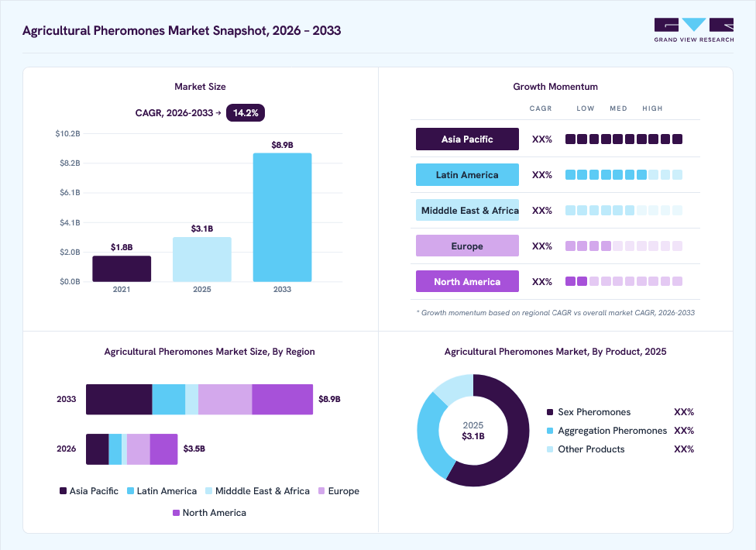Click the growth momentum footnote text
This screenshot has width=756, height=550.
coord(555,313)
